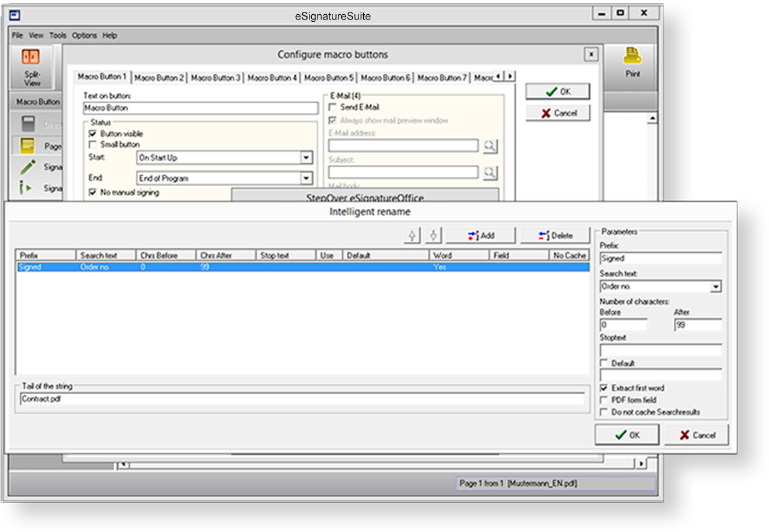Click the E-Mail address input field
Screen dimensions: 769x532
coord(403,146)
